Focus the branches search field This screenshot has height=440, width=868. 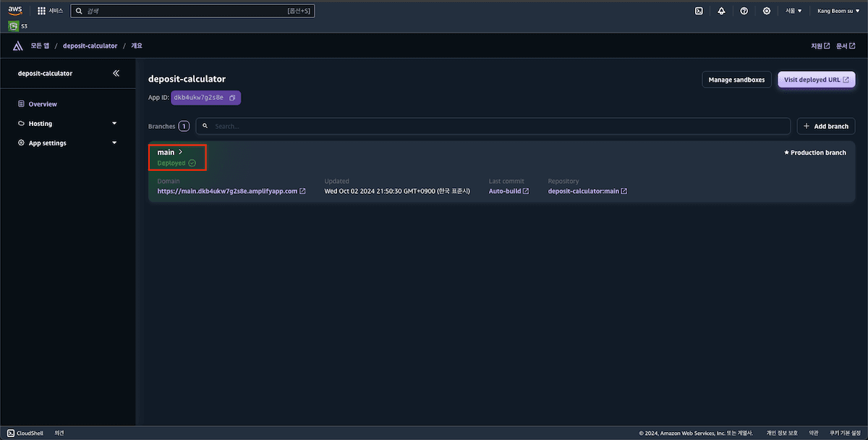coord(492,126)
